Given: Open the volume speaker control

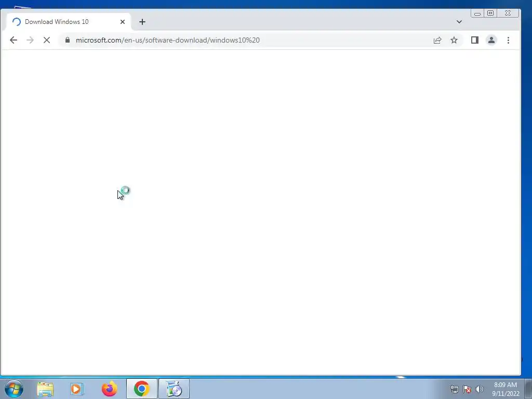Looking at the screenshot, I should pos(480,389).
